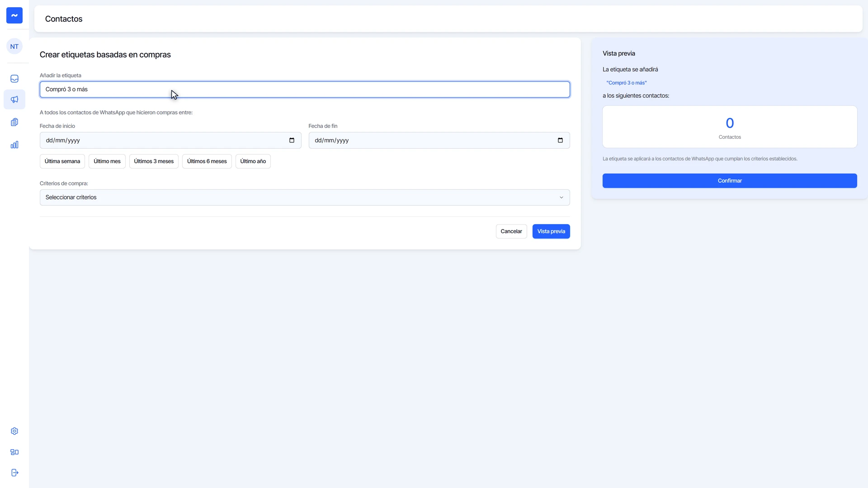
Task: Confirm the tag with Confirmar button
Action: [730, 181]
